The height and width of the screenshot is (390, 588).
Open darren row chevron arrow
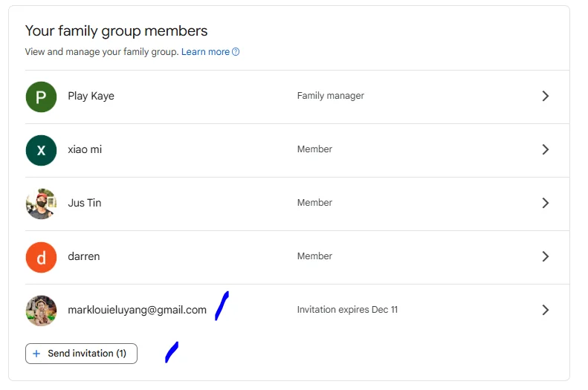coord(546,256)
